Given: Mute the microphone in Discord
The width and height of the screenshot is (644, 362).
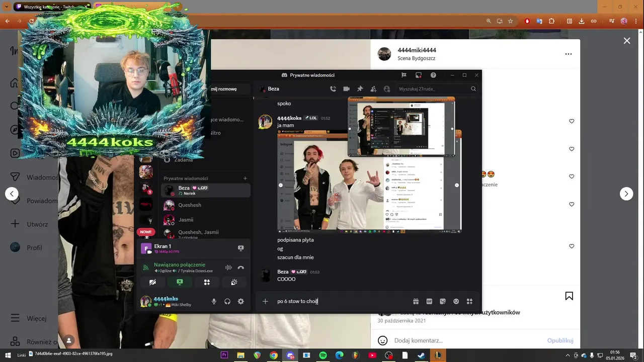Looking at the screenshot, I should point(214,301).
